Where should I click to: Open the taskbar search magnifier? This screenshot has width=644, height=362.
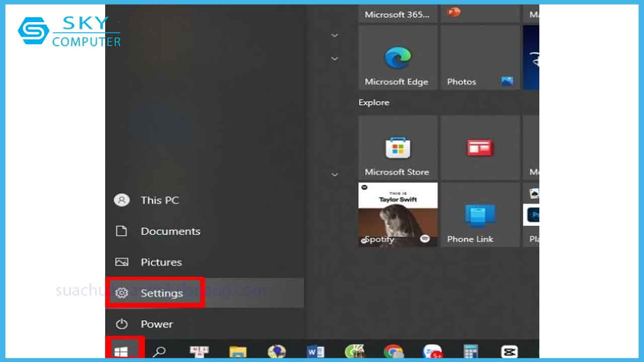pyautogui.click(x=159, y=352)
